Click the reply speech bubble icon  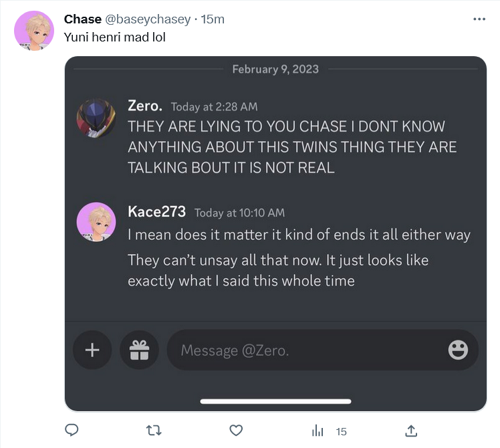point(72,430)
